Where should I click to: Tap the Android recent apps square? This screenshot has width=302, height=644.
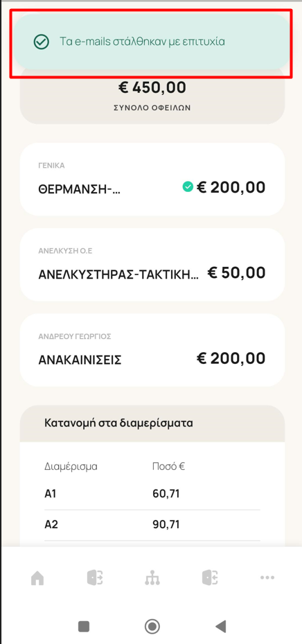84,627
